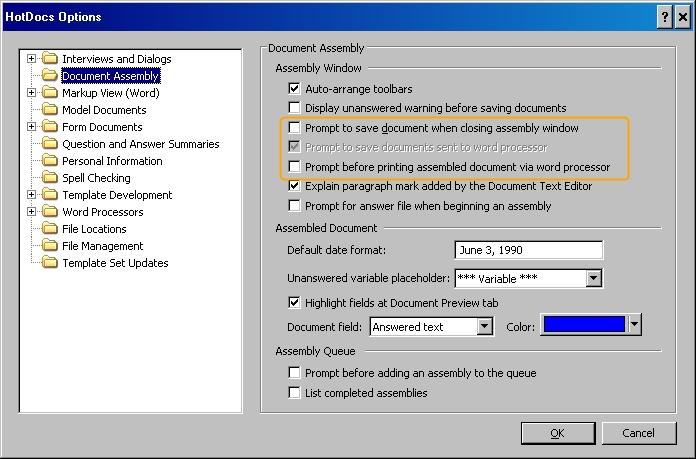Open the Color dropdown arrow
This screenshot has width=696, height=459.
click(x=634, y=324)
